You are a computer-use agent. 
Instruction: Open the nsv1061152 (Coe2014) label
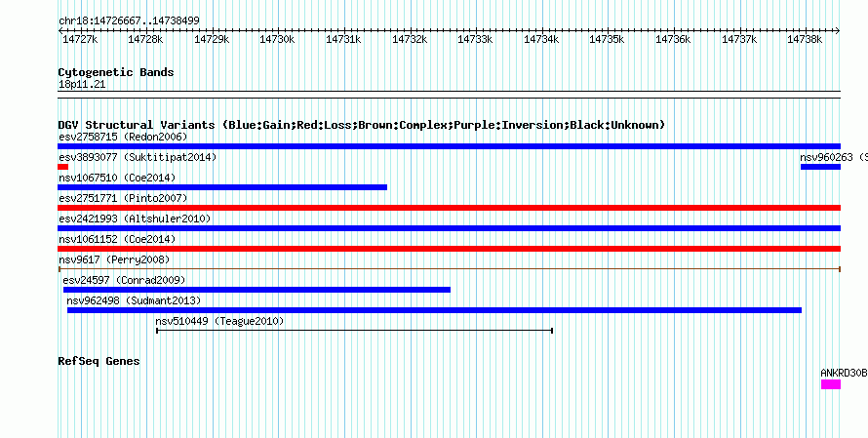point(117,239)
